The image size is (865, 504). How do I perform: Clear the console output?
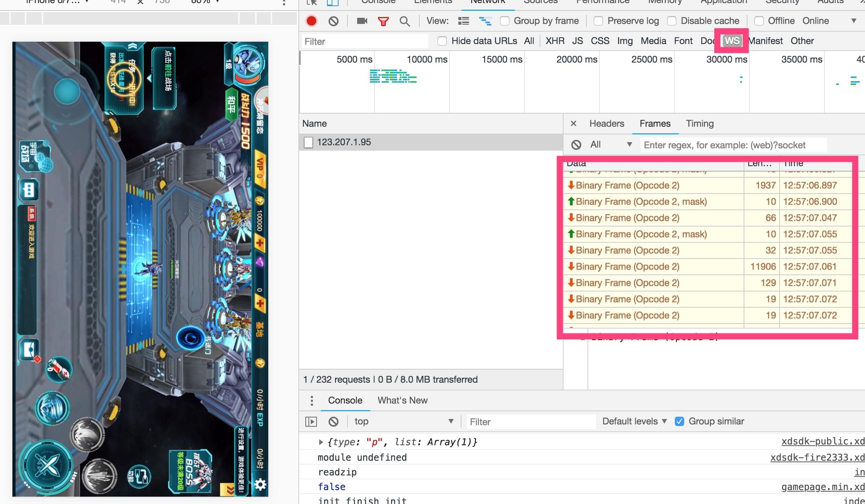tap(334, 421)
